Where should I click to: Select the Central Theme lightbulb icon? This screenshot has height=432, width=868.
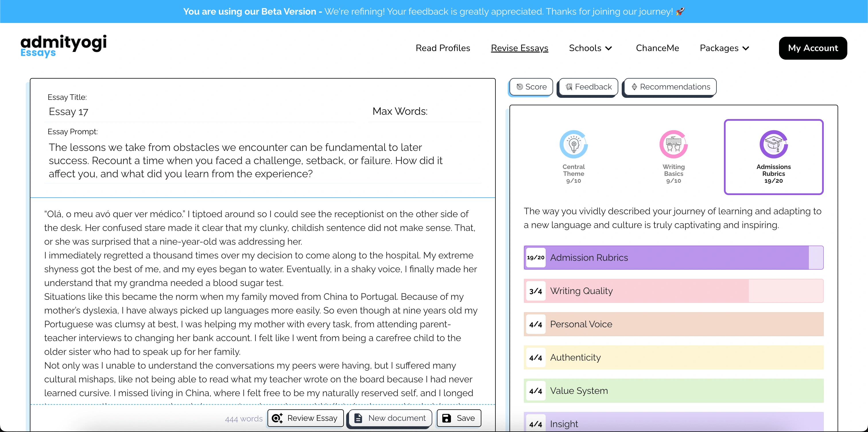pyautogui.click(x=573, y=145)
